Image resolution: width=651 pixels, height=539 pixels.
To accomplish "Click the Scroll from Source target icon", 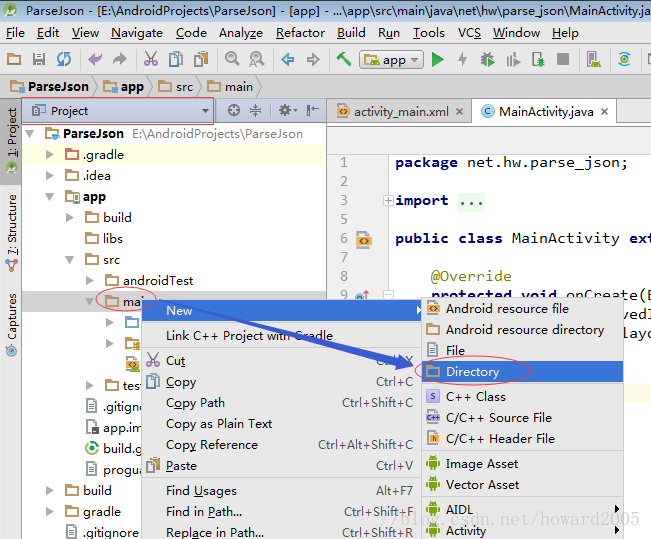I will (234, 110).
